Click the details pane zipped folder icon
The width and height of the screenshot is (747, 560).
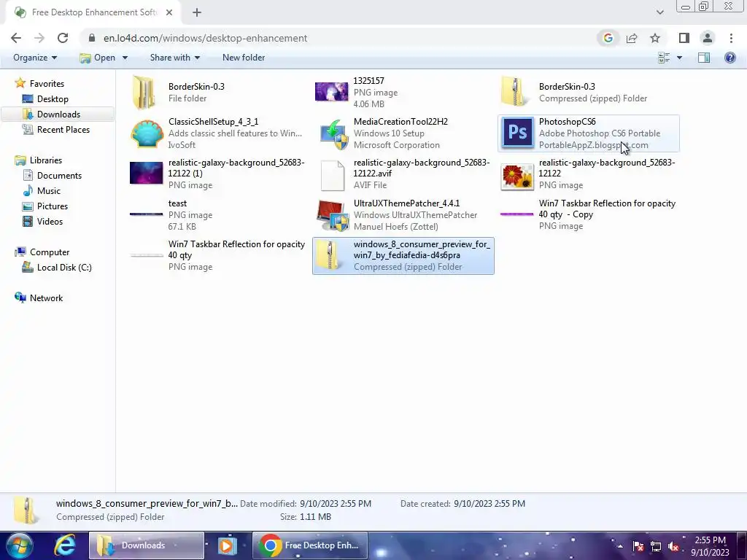25,510
